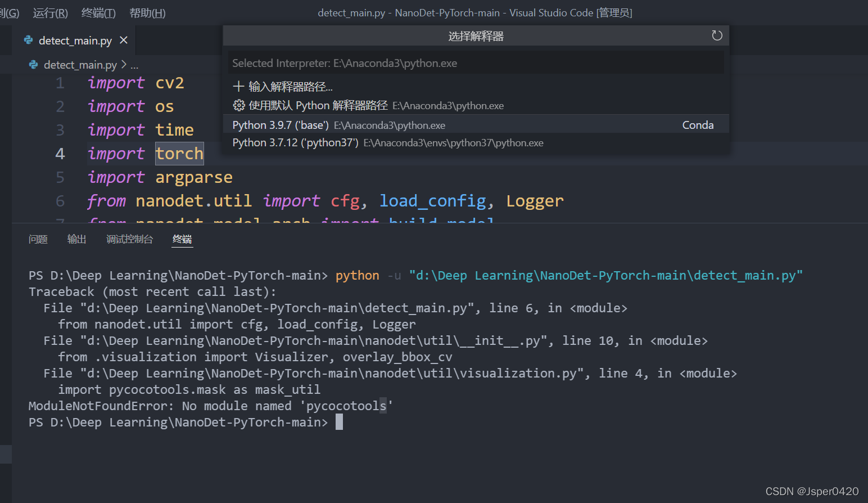This screenshot has height=503, width=868.
Task: Click the visualization.py path link in traceback
Action: [x=332, y=374]
